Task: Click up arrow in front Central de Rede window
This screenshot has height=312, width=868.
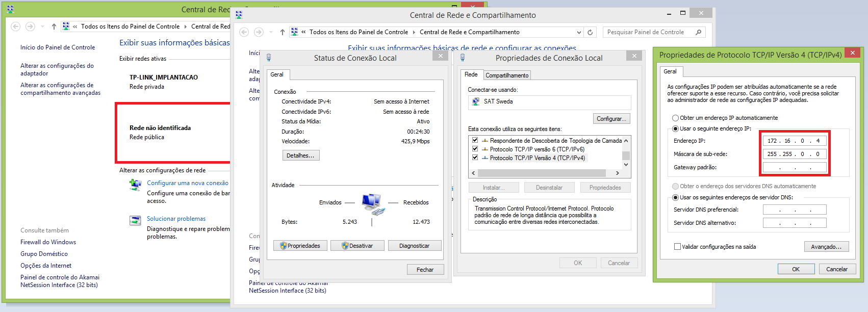Action: click(283, 32)
